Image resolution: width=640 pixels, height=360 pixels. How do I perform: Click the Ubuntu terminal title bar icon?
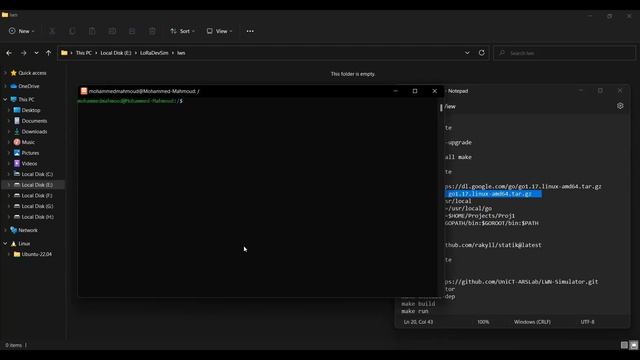(84, 91)
